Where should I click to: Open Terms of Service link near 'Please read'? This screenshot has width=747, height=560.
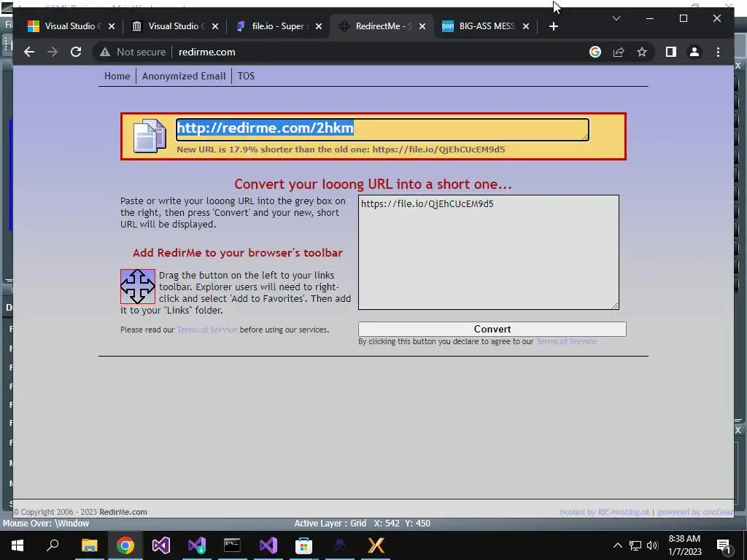[x=207, y=330]
